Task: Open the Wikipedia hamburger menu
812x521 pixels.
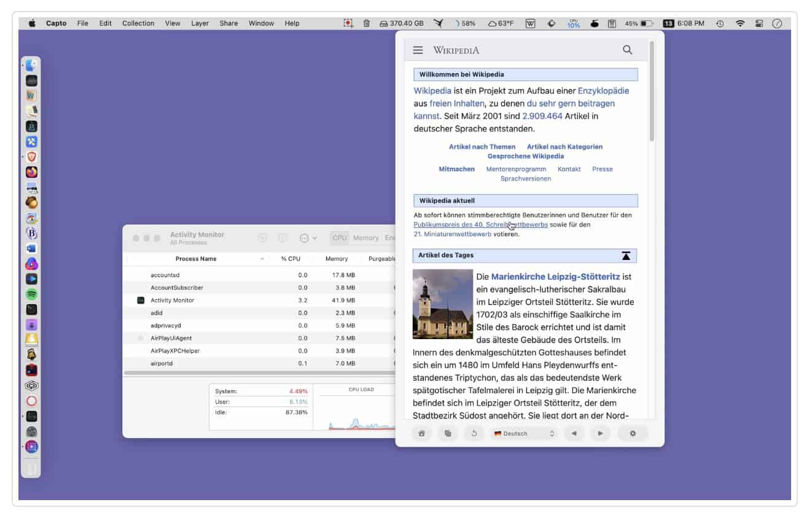Action: [418, 50]
